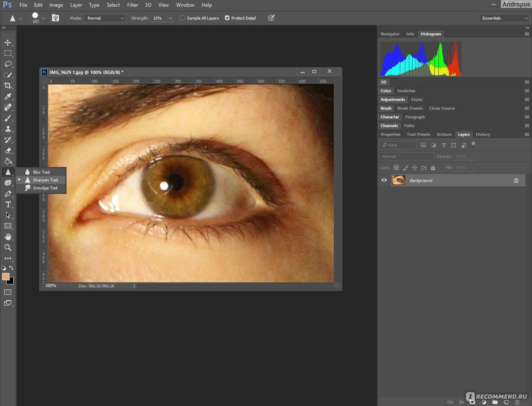This screenshot has height=406, width=532.
Task: Select the Eraser tool
Action: [x=8, y=151]
